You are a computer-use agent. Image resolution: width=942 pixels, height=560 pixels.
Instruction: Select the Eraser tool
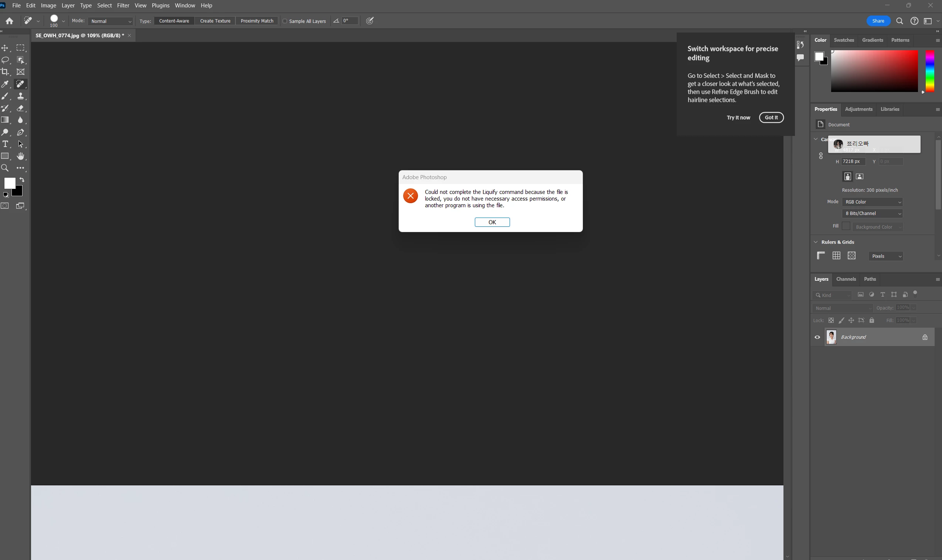click(20, 108)
